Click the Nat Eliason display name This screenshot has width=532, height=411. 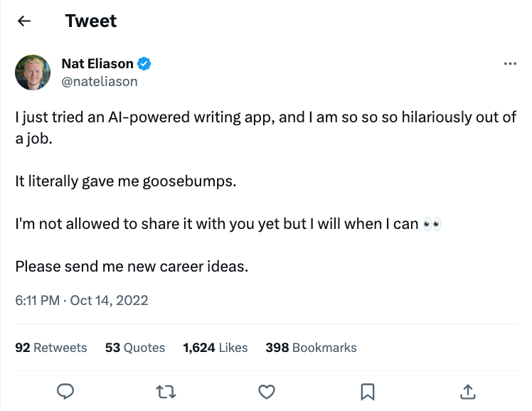97,65
